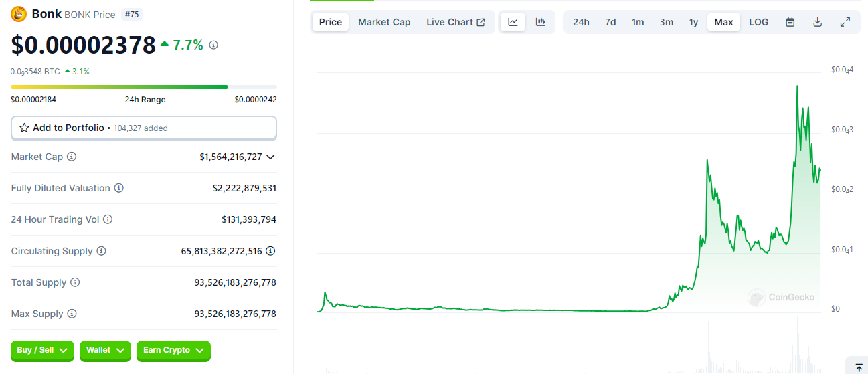Click the price change info icon

click(213, 45)
